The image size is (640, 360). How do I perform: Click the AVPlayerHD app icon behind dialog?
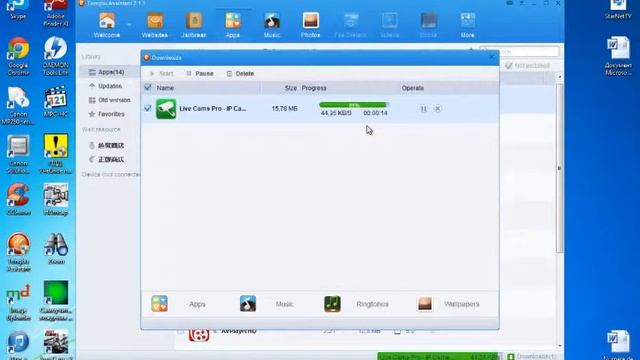[x=199, y=335]
